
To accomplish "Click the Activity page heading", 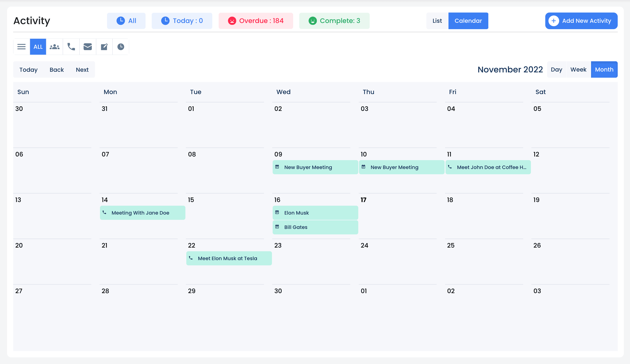I will click(32, 21).
